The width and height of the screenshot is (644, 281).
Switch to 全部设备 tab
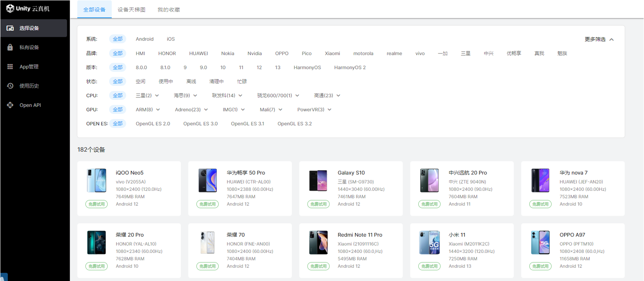(x=94, y=9)
